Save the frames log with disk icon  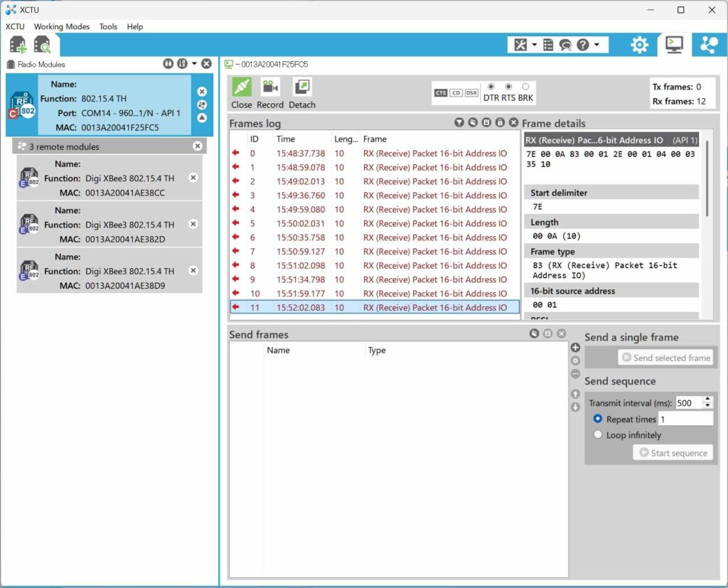click(486, 122)
